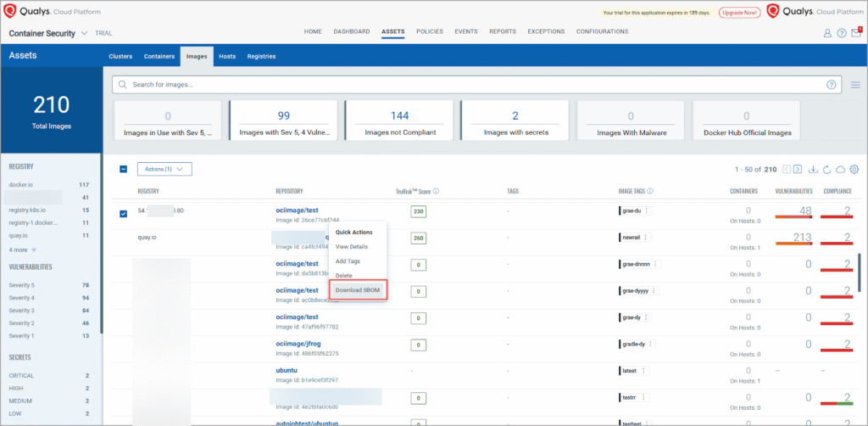Switch to the Clusters tab
Viewport: 868px width, 426px height.
pyautogui.click(x=120, y=57)
